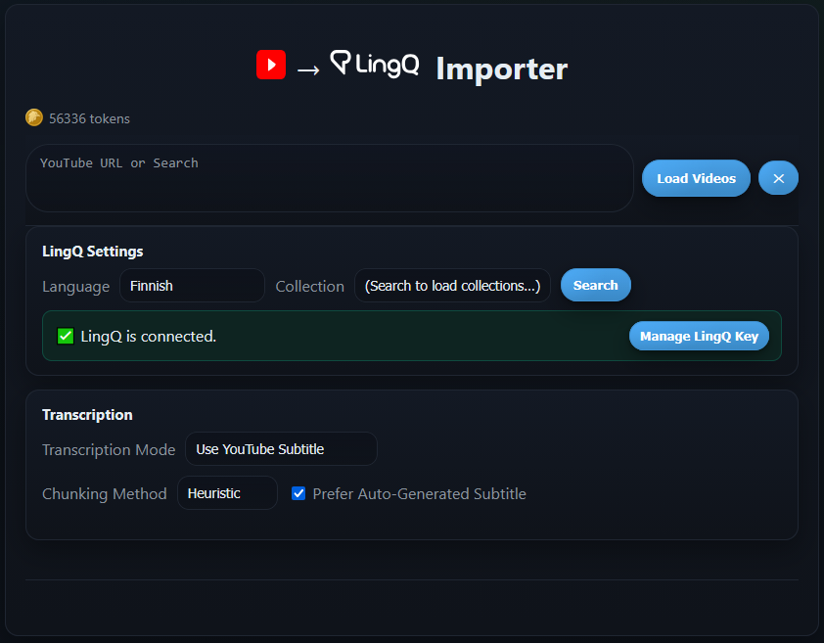
Task: Click the red YouTube play icon
Action: [271, 66]
